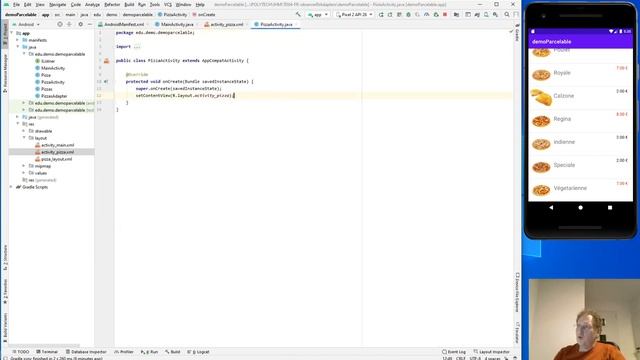Expand the drawable folder
Viewport: 640px width, 360px height.
(24, 131)
